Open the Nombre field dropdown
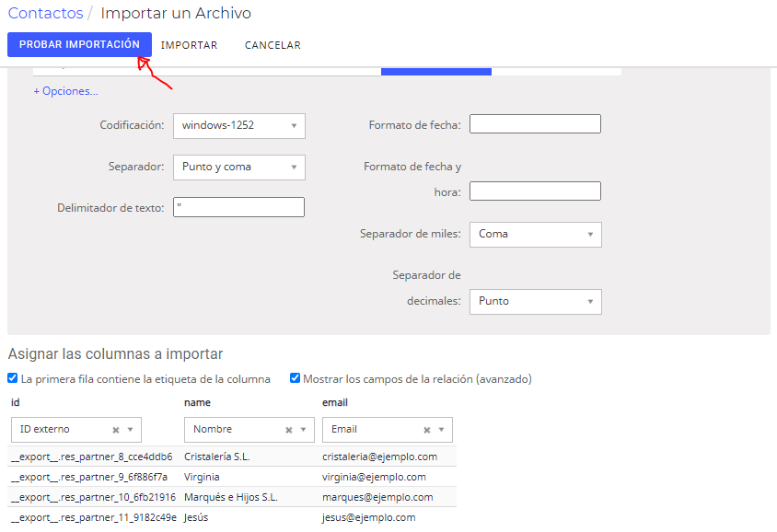The width and height of the screenshot is (777, 532). (x=249, y=430)
